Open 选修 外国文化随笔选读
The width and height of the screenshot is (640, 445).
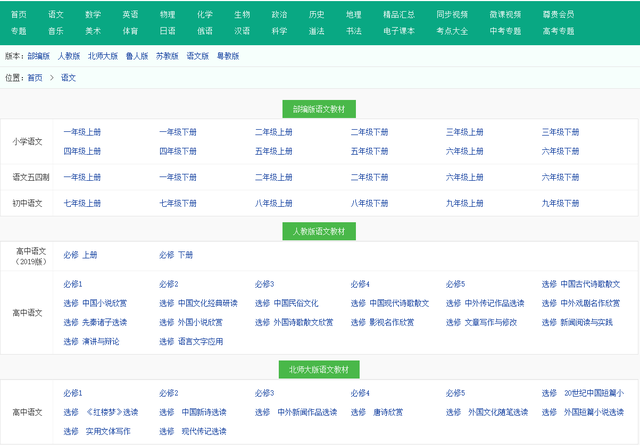coord(487,412)
